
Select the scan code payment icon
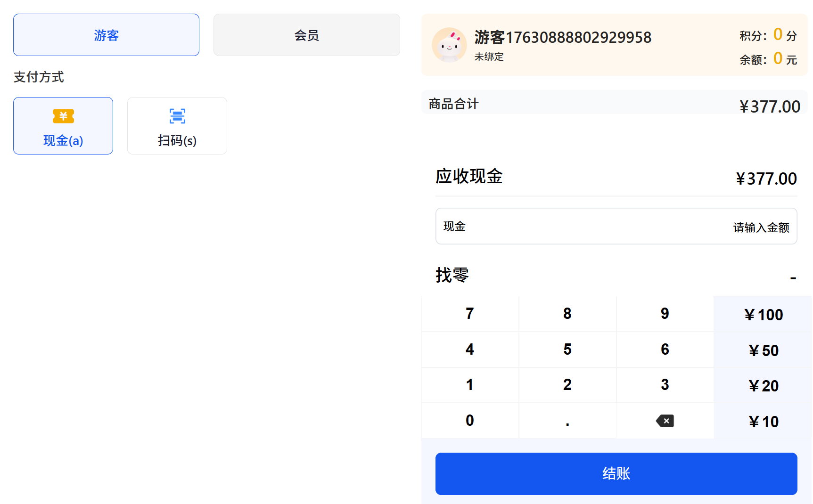[x=177, y=116]
